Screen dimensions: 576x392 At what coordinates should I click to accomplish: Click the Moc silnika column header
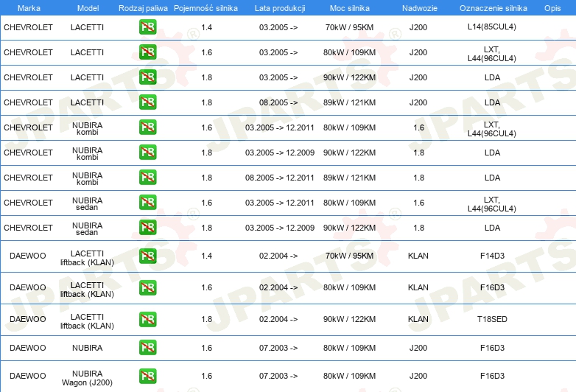(349, 7)
